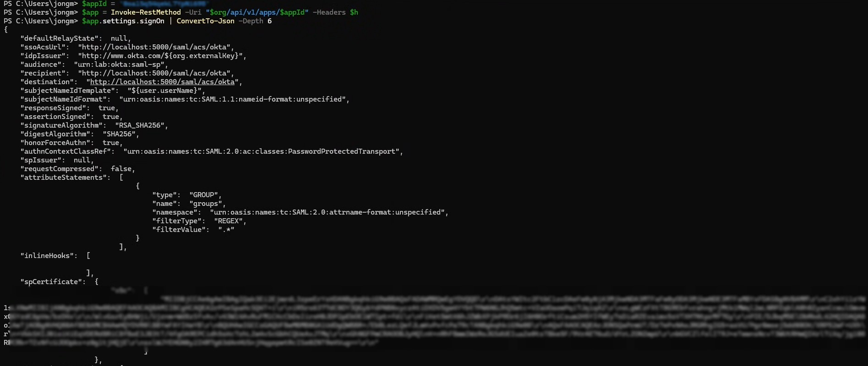868x366 pixels.
Task: Click the ConvertTo-Json command text
Action: click(206, 21)
